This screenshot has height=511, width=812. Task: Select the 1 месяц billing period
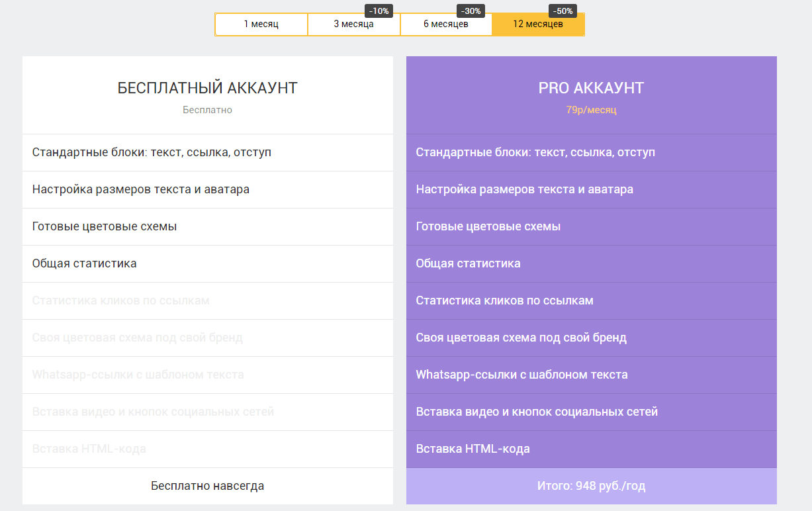[x=261, y=24]
